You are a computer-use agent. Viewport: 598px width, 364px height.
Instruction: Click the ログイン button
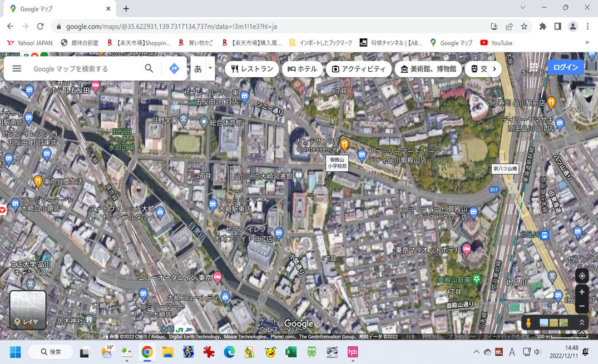coord(566,67)
